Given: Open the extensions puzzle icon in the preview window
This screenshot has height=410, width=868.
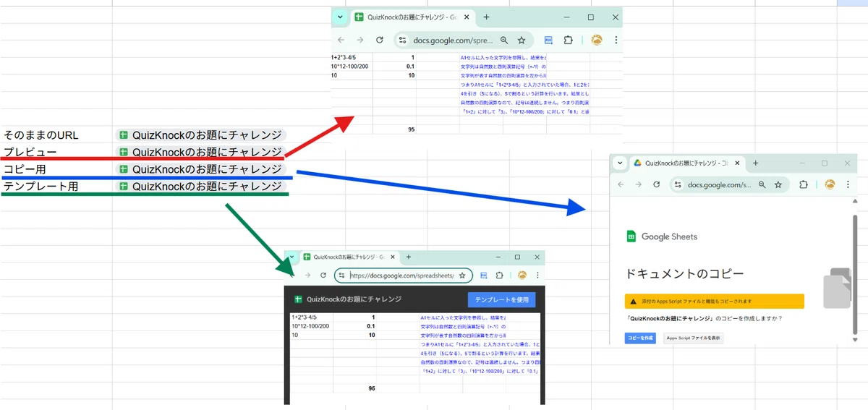Looking at the screenshot, I should point(569,40).
